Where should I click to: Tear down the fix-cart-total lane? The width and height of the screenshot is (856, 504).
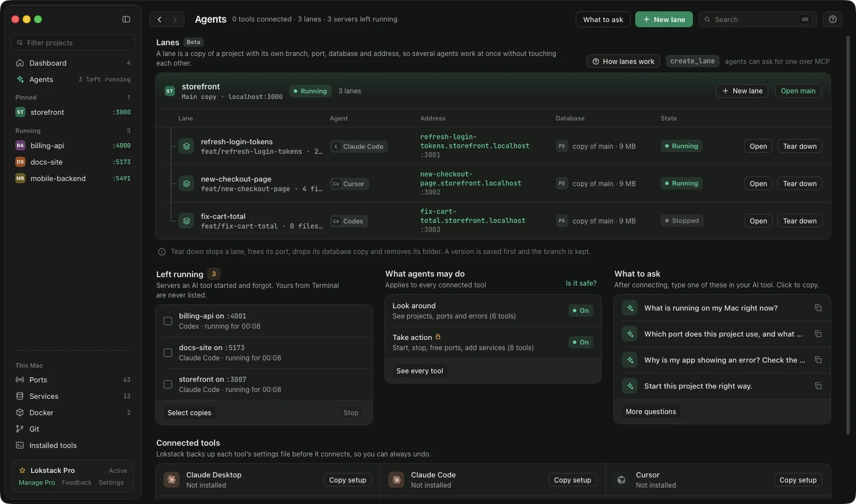click(799, 221)
